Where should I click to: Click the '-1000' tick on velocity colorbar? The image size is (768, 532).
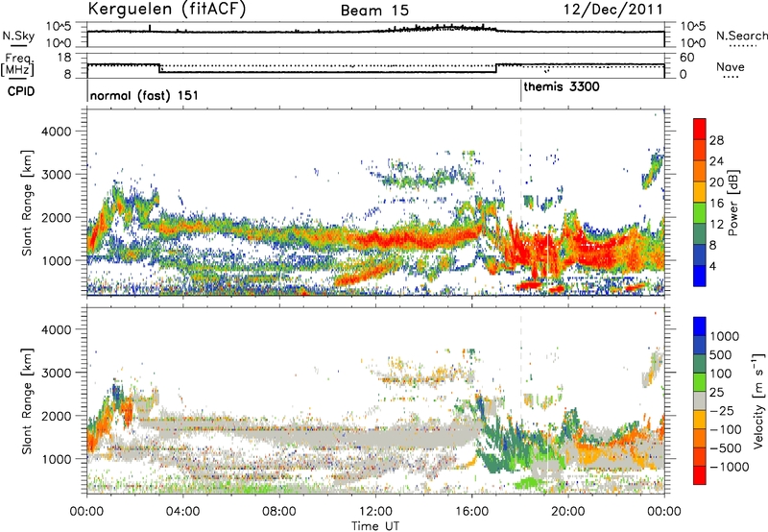(x=729, y=467)
